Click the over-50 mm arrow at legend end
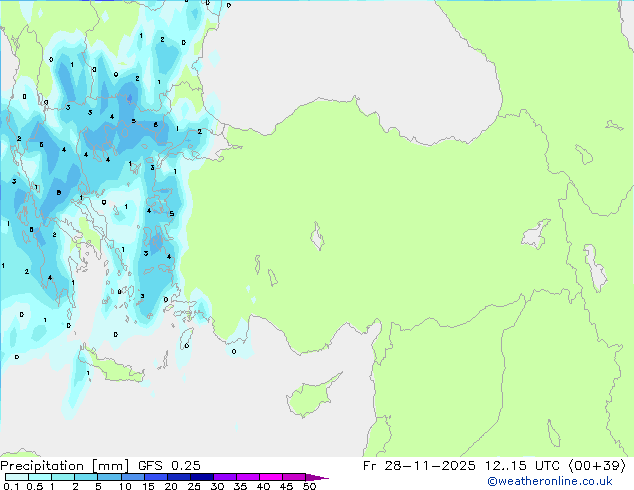This screenshot has width=634, height=490. (x=317, y=477)
